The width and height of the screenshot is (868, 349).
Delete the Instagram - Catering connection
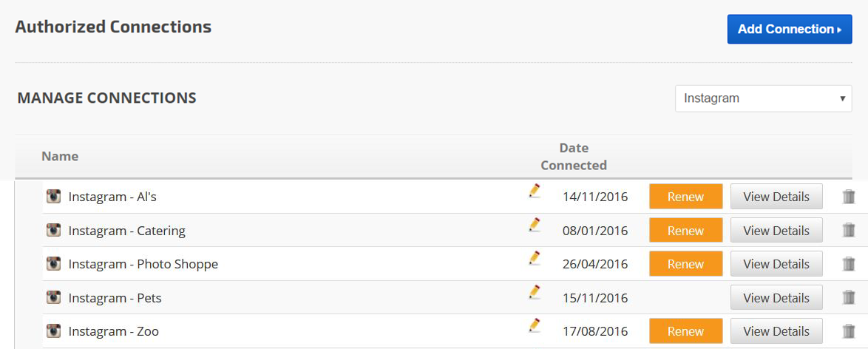point(849,231)
